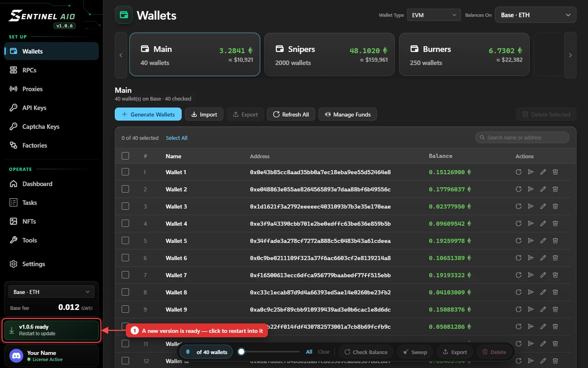
Task: Open the Balances On Base · ETH dropdown
Action: point(535,15)
